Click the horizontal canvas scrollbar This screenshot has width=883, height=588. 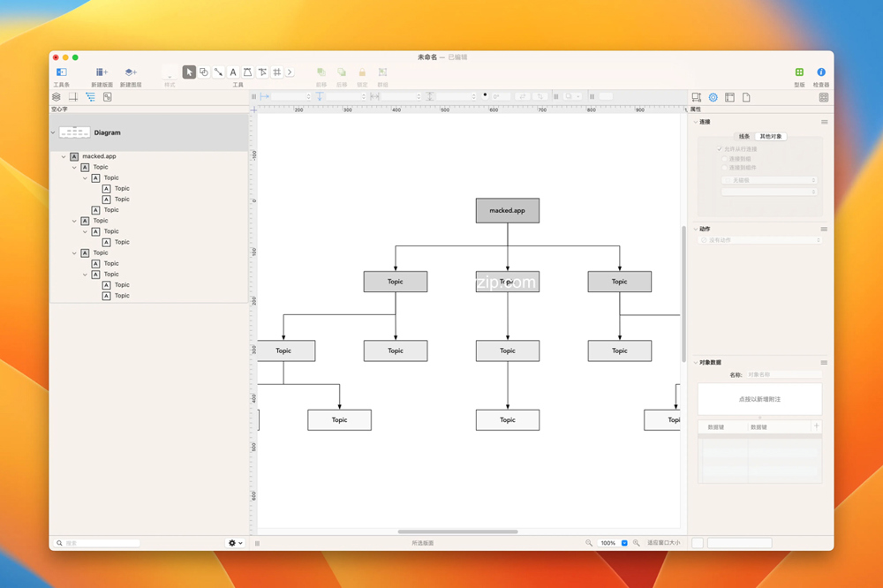(x=457, y=531)
